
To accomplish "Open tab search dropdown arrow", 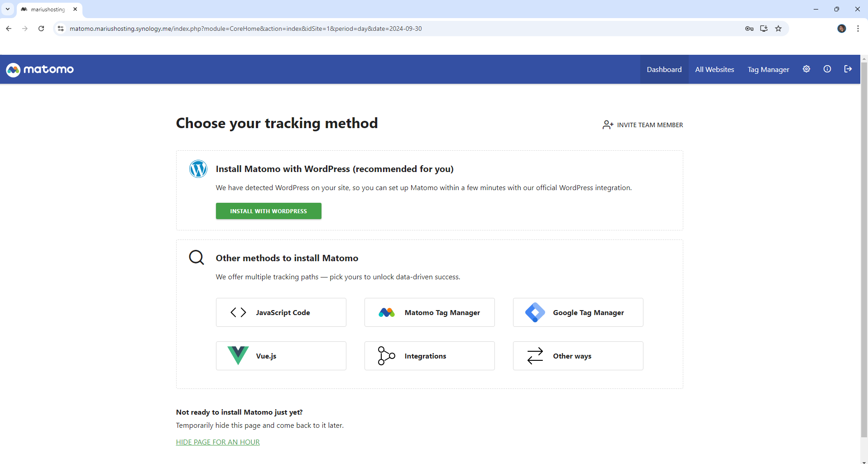I will click(x=8, y=9).
